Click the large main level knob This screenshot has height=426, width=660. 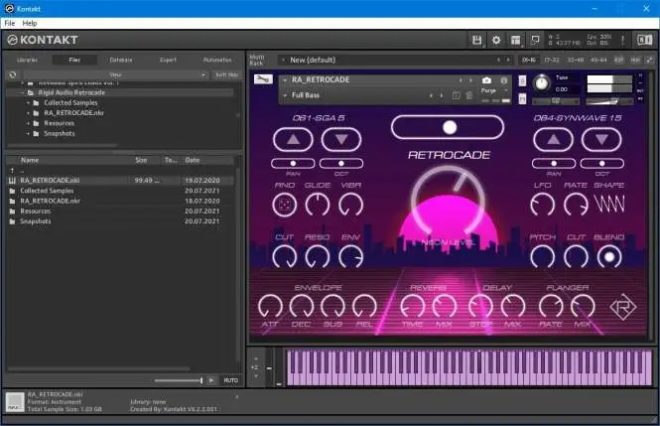point(448,202)
